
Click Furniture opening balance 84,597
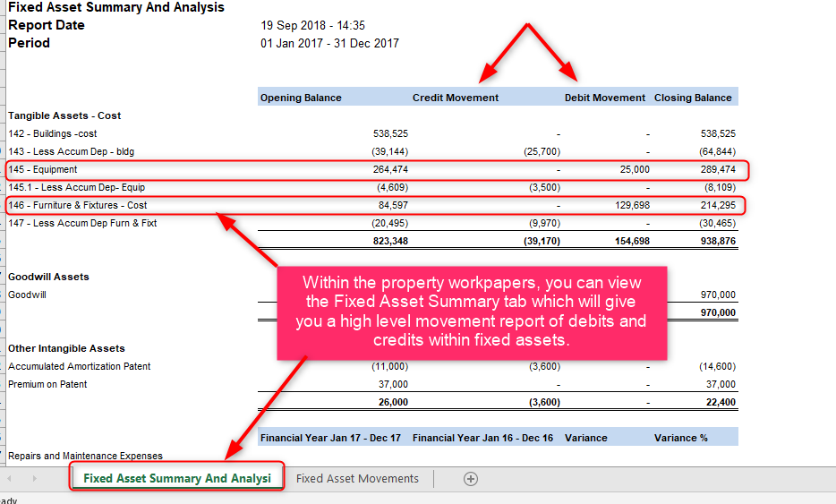click(x=393, y=205)
